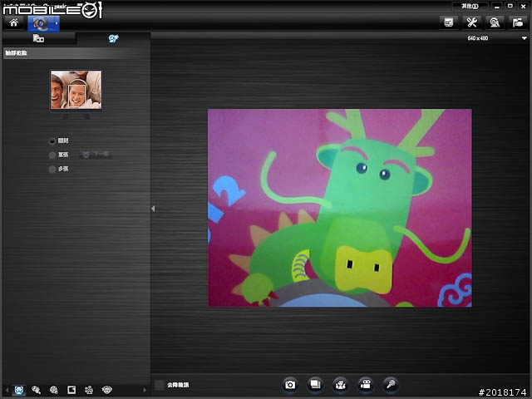Open the camera folder icon at top right
Image resolution: width=532 pixels, height=399 pixels.
click(518, 22)
